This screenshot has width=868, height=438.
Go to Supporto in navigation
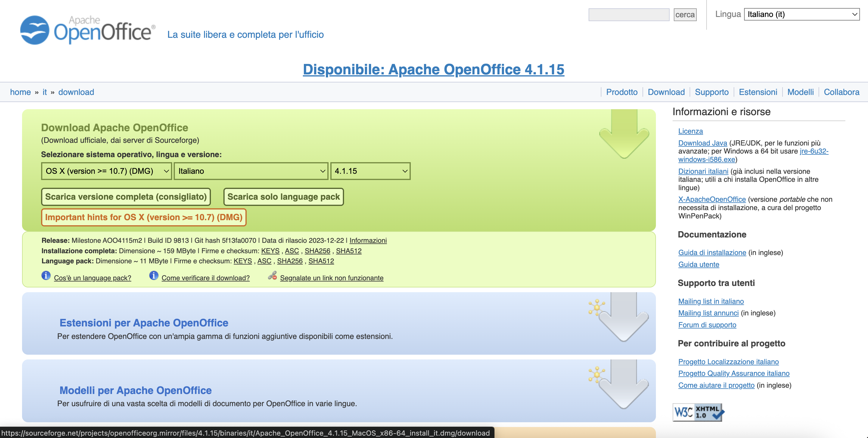pyautogui.click(x=712, y=92)
